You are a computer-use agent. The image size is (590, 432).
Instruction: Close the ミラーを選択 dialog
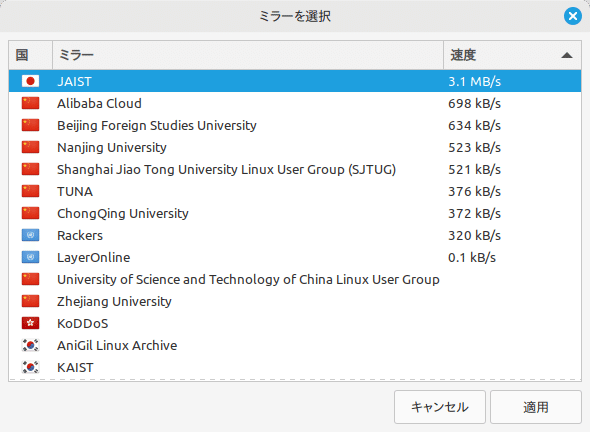[x=573, y=16]
